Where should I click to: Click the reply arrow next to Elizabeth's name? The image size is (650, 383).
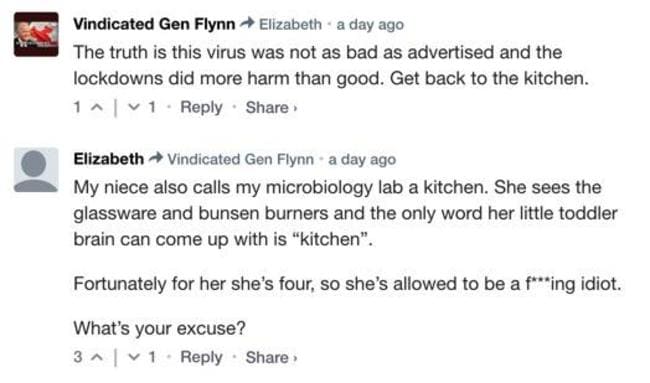click(x=156, y=158)
